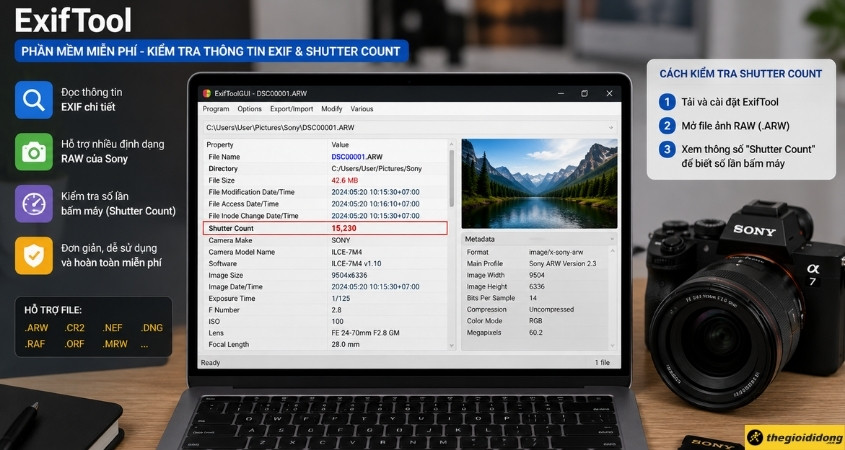Click the 1 file status bar entry
The height and width of the screenshot is (450, 845).
pos(602,363)
